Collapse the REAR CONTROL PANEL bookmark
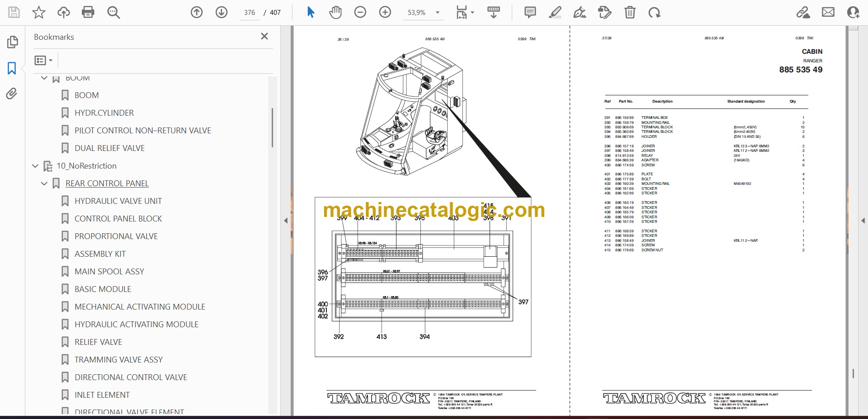The image size is (868, 419). click(44, 184)
